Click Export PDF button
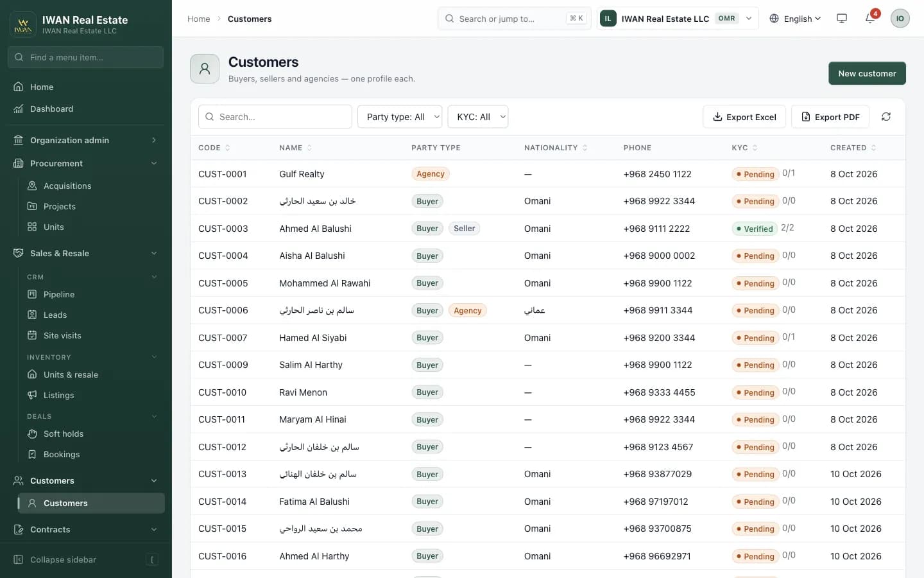Viewport: 924px width, 578px height. [x=830, y=117]
